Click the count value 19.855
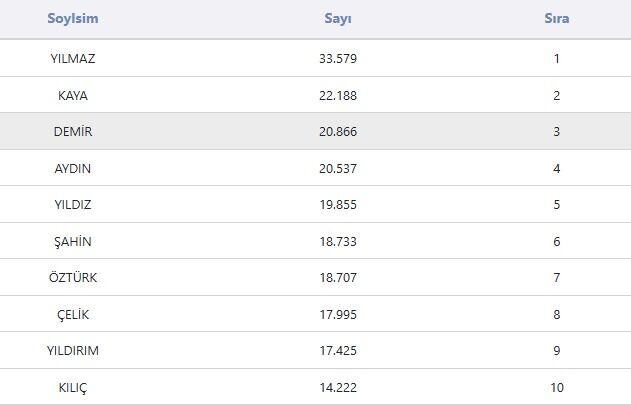631x405 pixels. [338, 204]
